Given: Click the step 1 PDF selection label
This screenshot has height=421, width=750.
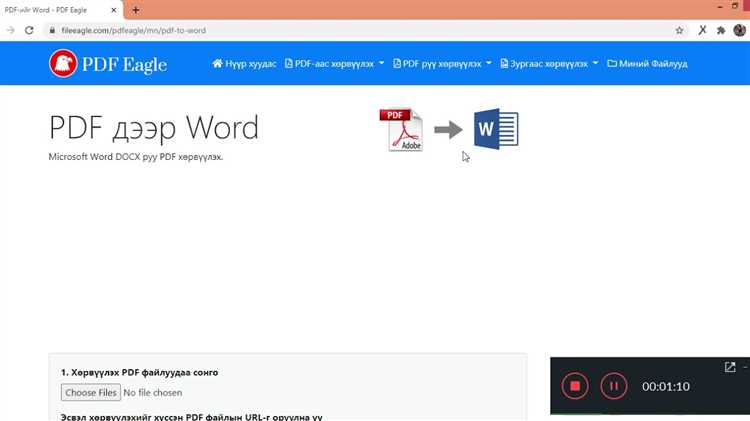Looking at the screenshot, I should [139, 372].
